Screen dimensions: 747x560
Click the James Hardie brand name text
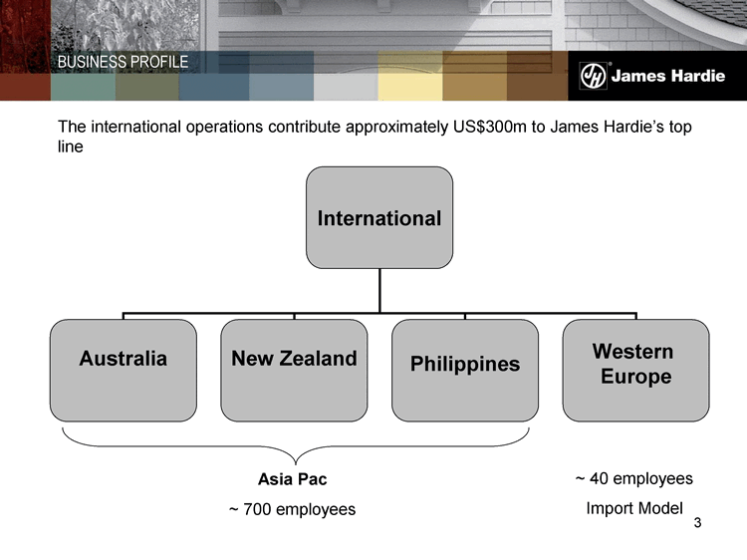pyautogui.click(x=667, y=77)
